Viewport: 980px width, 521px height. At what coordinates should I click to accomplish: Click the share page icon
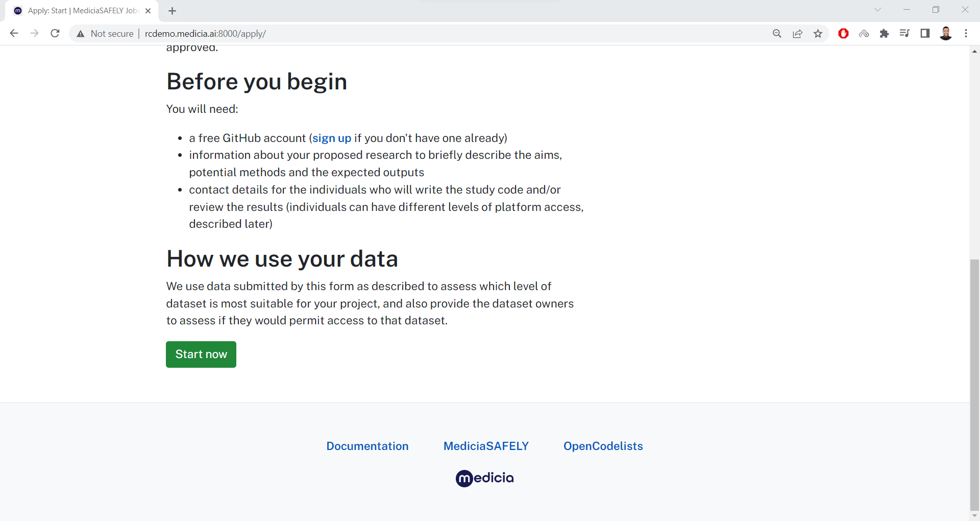click(797, 34)
